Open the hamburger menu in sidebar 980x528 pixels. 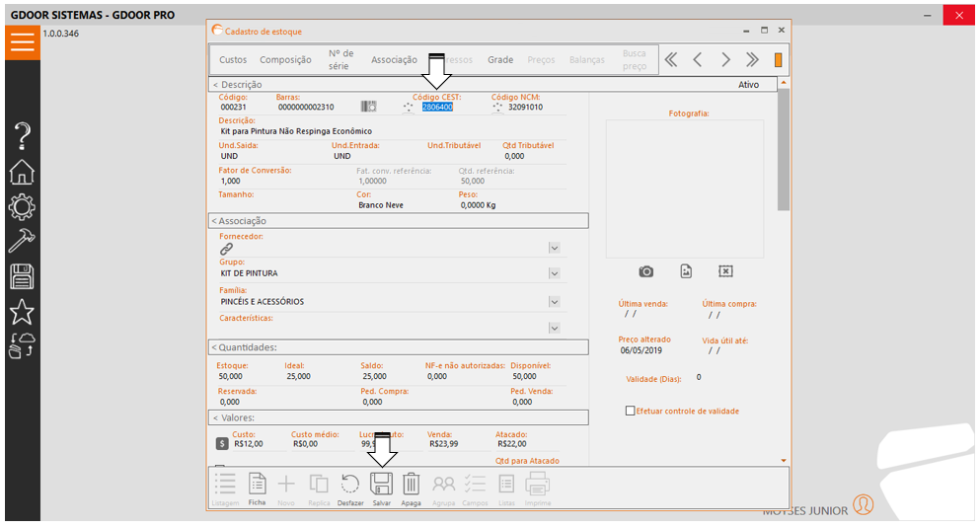click(x=22, y=41)
